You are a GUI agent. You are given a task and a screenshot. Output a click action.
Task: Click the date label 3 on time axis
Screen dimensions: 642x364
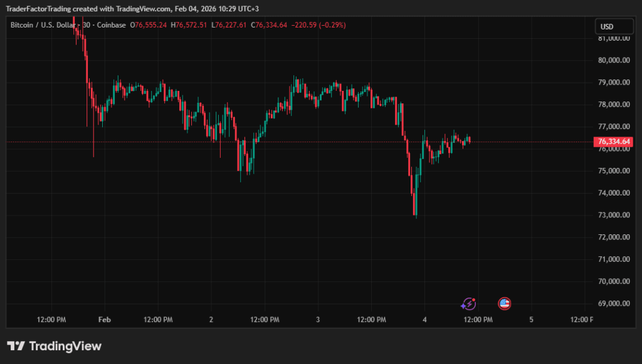[x=318, y=320]
